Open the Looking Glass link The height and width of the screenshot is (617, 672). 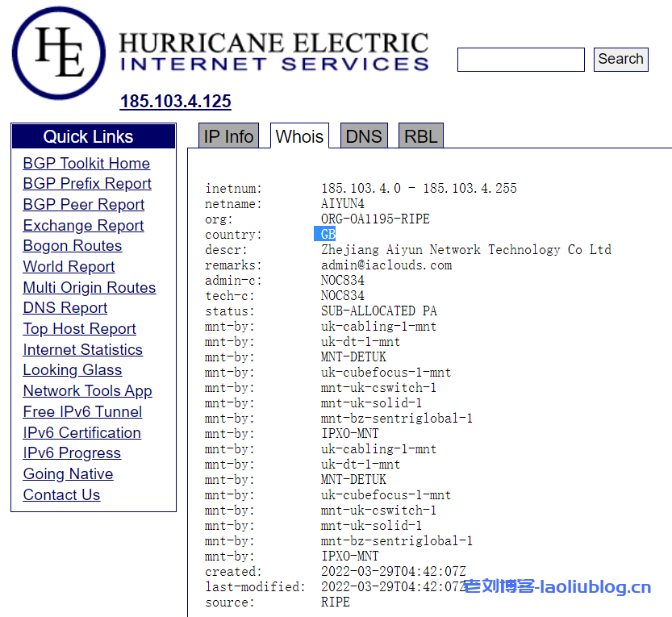pyautogui.click(x=73, y=370)
